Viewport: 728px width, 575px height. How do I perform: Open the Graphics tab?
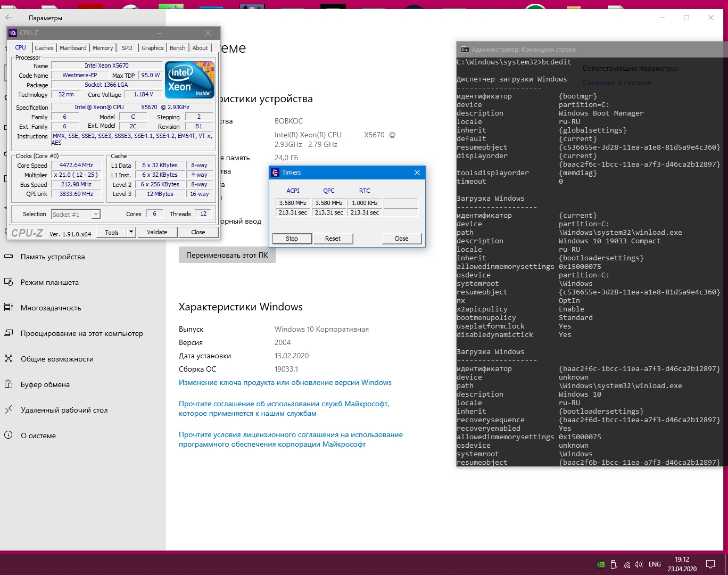[153, 48]
